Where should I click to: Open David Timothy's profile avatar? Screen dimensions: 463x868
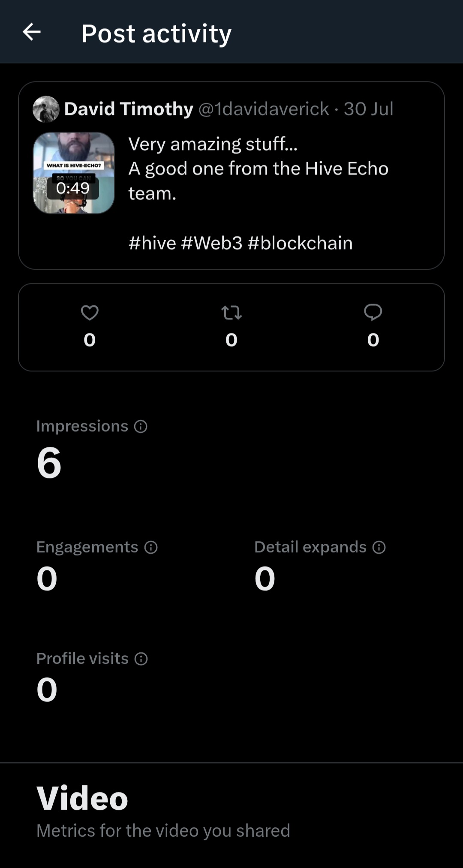[46, 109]
